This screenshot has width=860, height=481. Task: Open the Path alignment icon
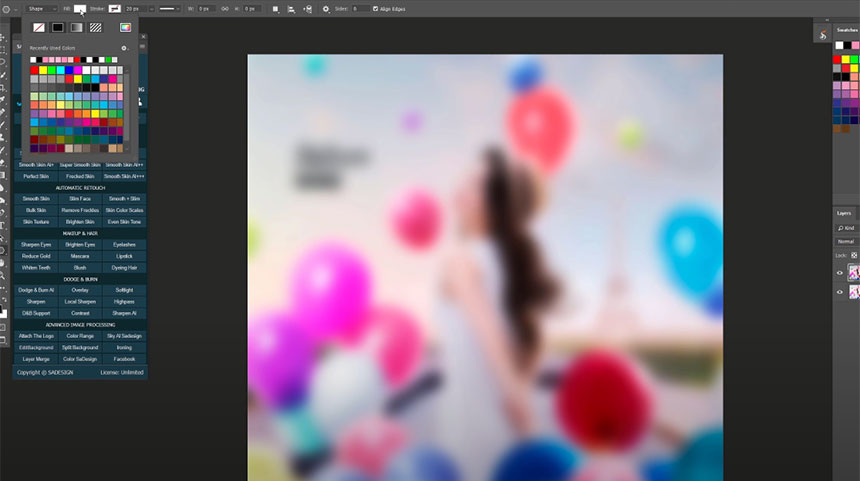(292, 9)
